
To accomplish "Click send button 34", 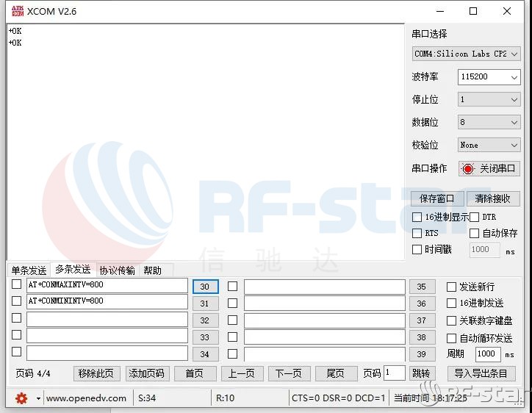I will tap(206, 354).
